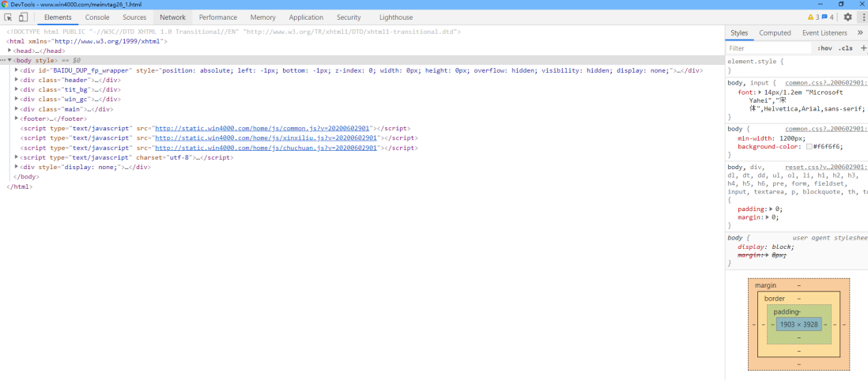Viewport: 868px width, 392px height.
Task: Expand the charset utf-8 script node
Action: [x=17, y=157]
